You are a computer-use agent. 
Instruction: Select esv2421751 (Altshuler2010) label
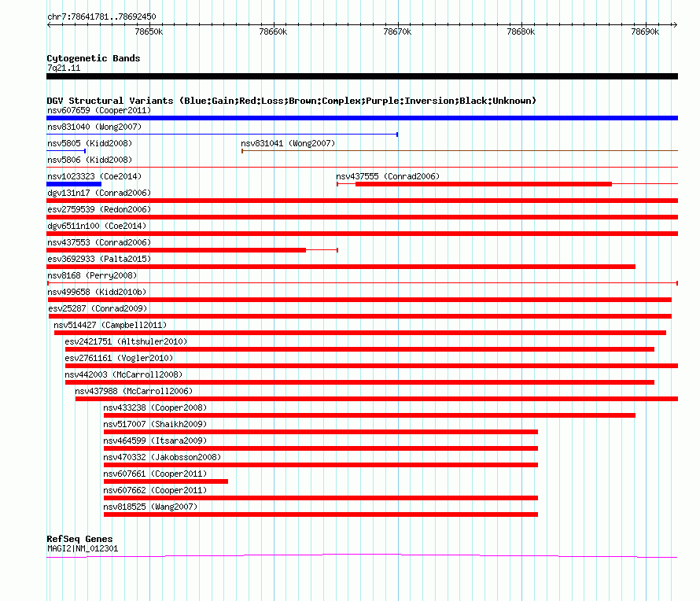[126, 341]
